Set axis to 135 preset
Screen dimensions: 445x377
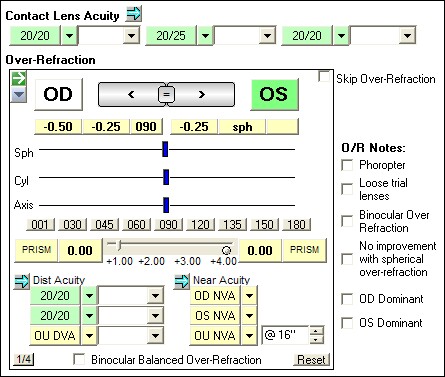click(232, 225)
